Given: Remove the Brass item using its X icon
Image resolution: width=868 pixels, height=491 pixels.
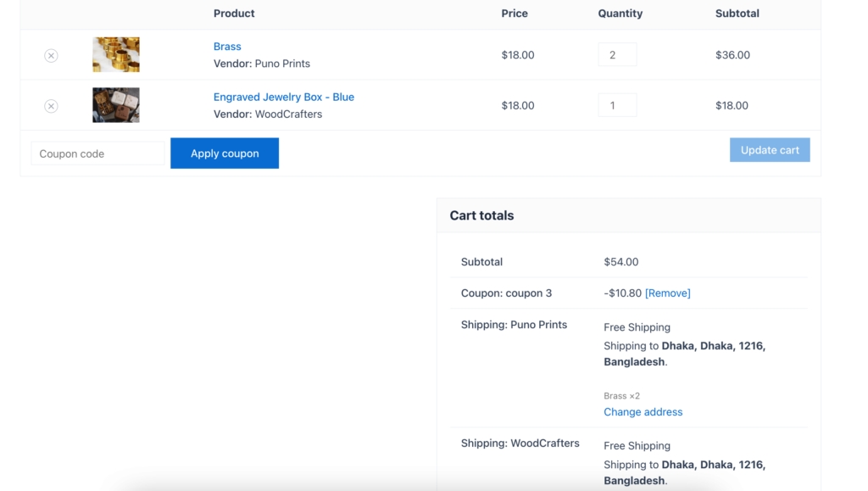Looking at the screenshot, I should click(x=51, y=55).
